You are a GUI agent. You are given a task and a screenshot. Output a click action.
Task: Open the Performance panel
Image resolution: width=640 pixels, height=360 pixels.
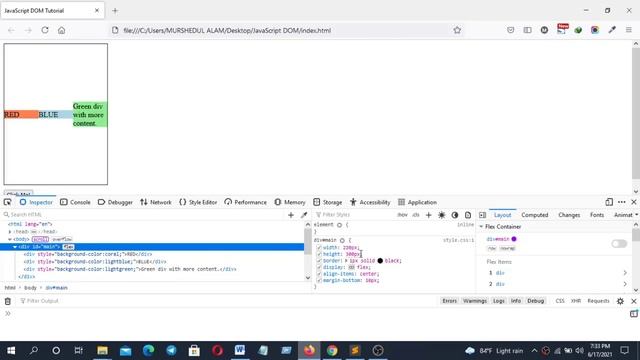click(245, 202)
